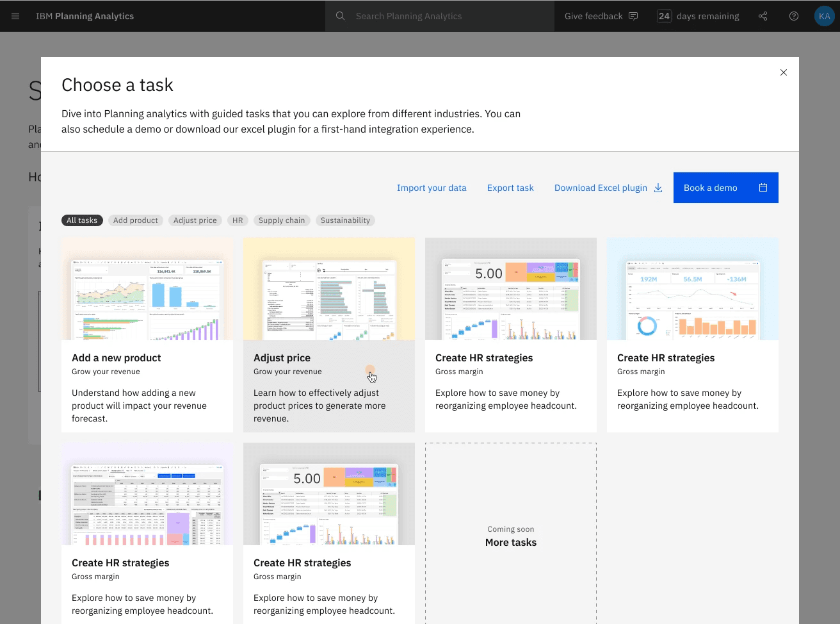The width and height of the screenshot is (840, 624).
Task: Click the Adjust price card title
Action: point(282,358)
